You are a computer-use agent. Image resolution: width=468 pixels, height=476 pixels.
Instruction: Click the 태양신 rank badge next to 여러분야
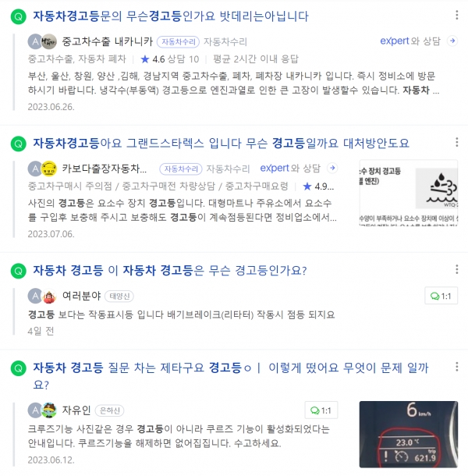119,296
